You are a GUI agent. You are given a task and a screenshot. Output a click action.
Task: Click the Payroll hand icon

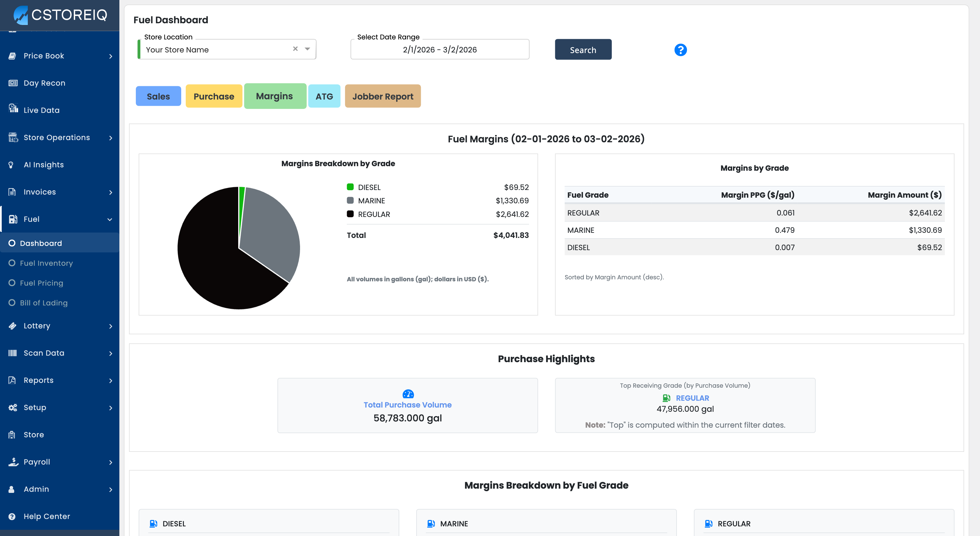coord(13,462)
